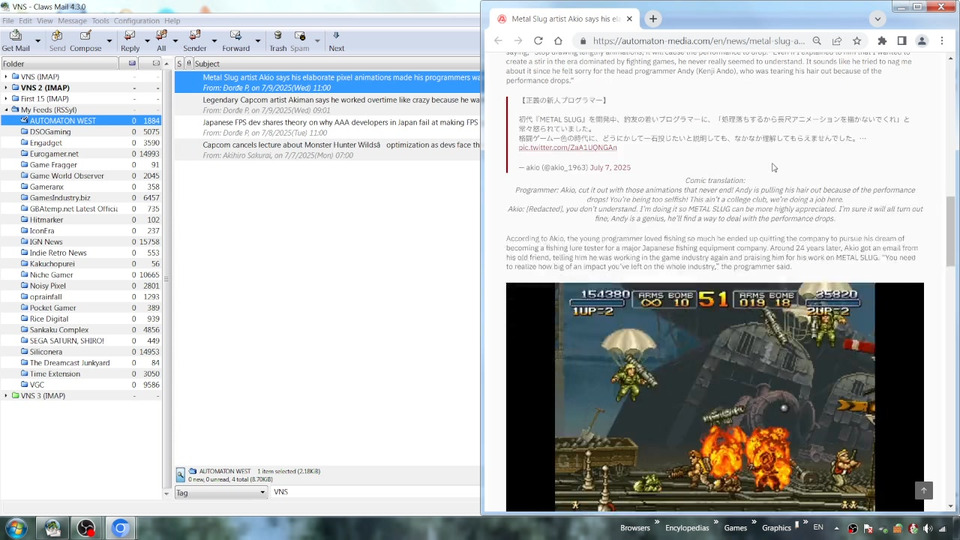Open a new browser tab
This screenshot has height=540, width=960.
pyautogui.click(x=653, y=19)
